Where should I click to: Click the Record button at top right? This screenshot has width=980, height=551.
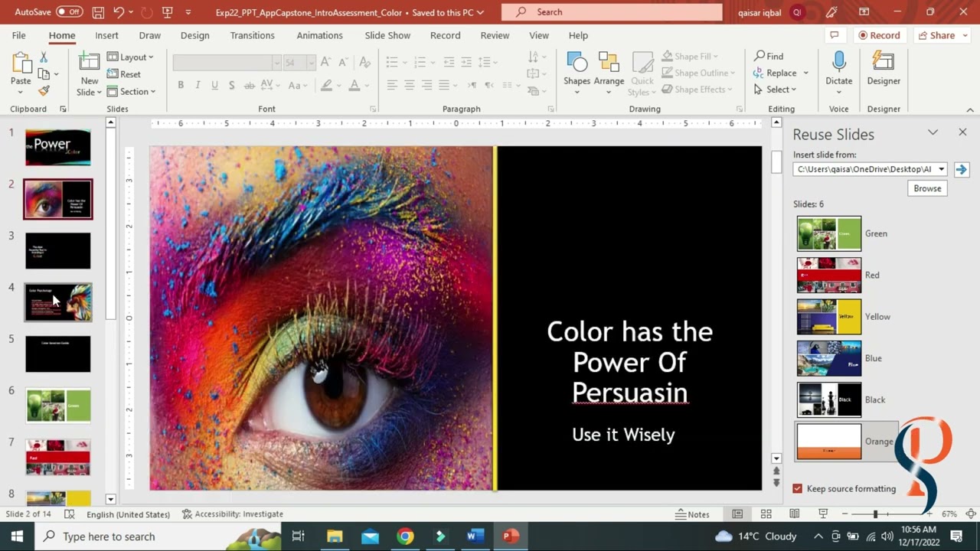[878, 35]
